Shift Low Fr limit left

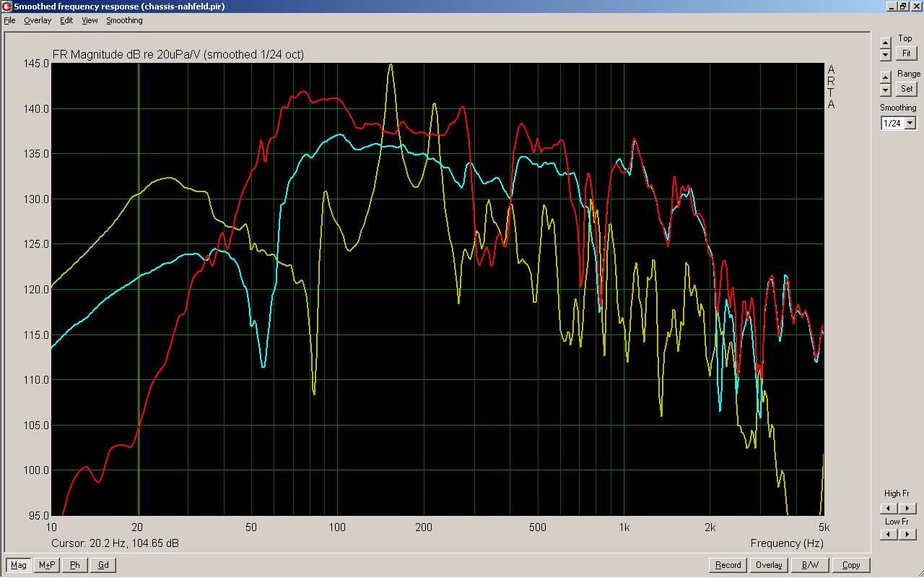coord(889,535)
